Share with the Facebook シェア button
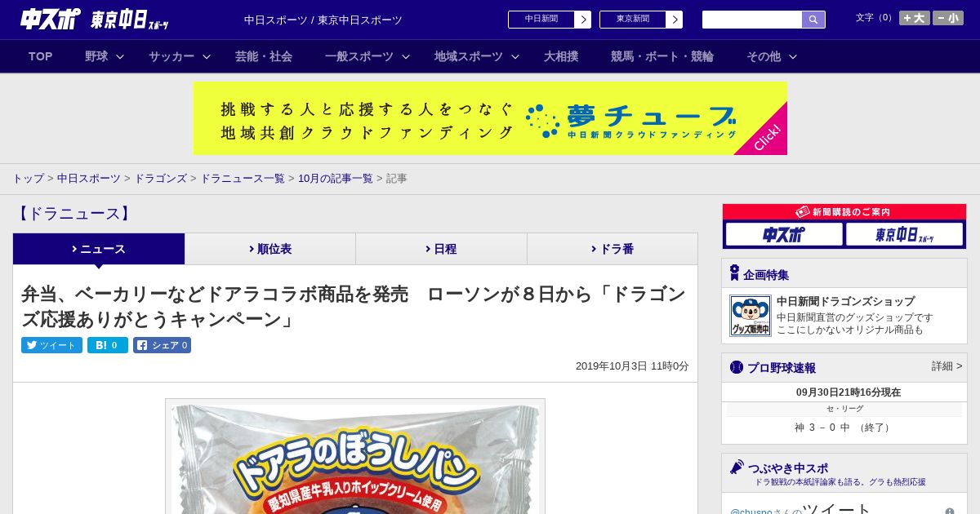 pos(162,345)
